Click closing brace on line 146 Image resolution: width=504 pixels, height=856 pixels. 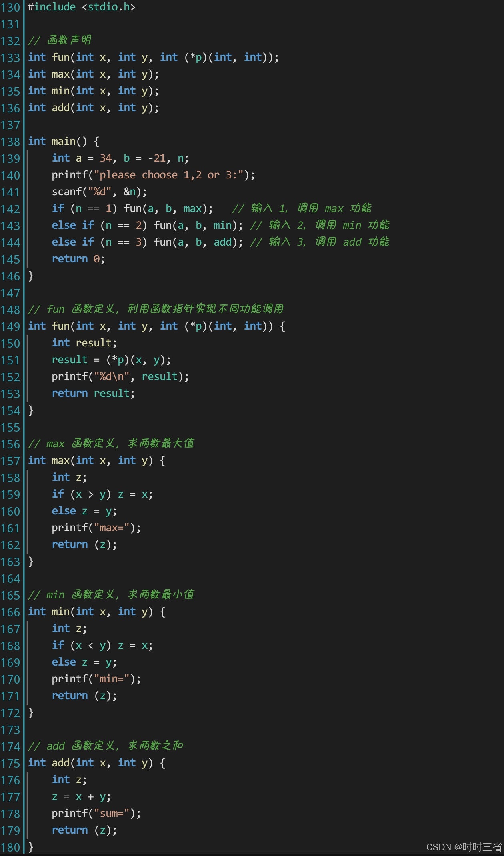31,276
